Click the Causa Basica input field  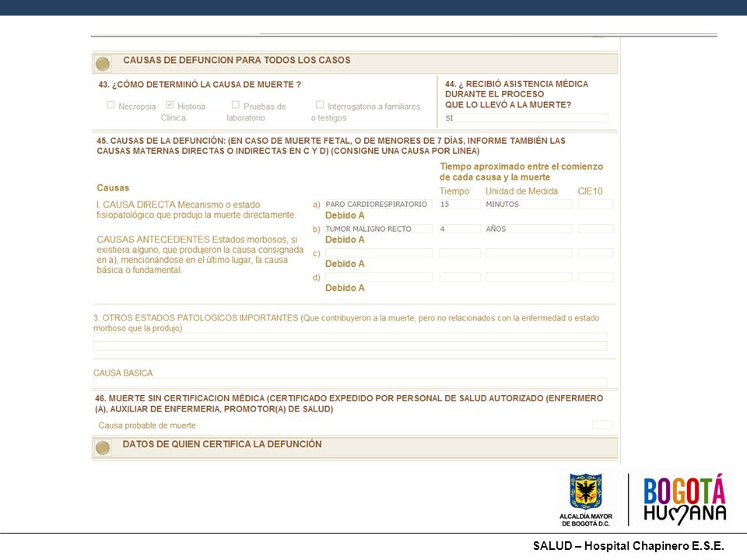tap(350, 382)
